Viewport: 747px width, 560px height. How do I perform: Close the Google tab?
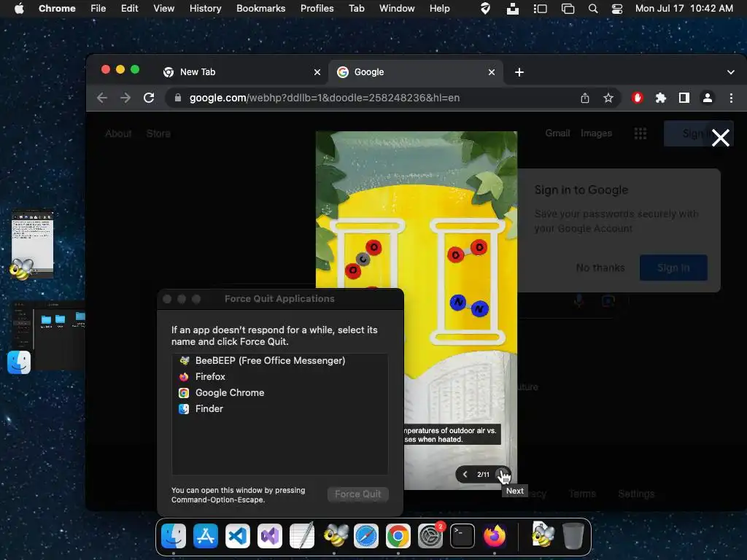[x=492, y=72]
